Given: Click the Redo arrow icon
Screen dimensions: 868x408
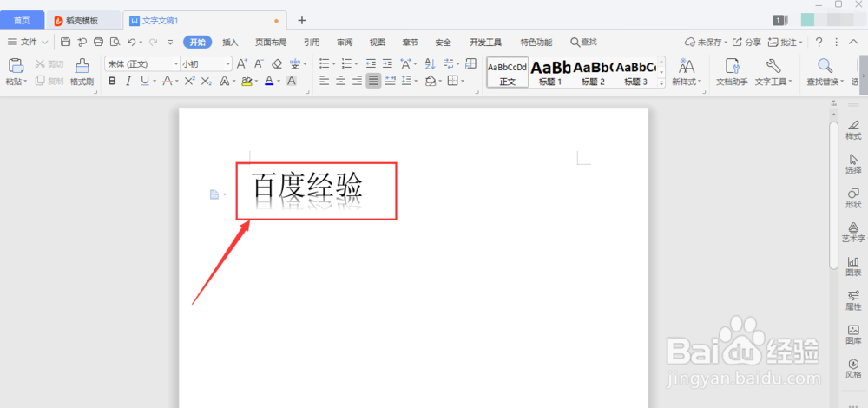Looking at the screenshot, I should coord(153,42).
